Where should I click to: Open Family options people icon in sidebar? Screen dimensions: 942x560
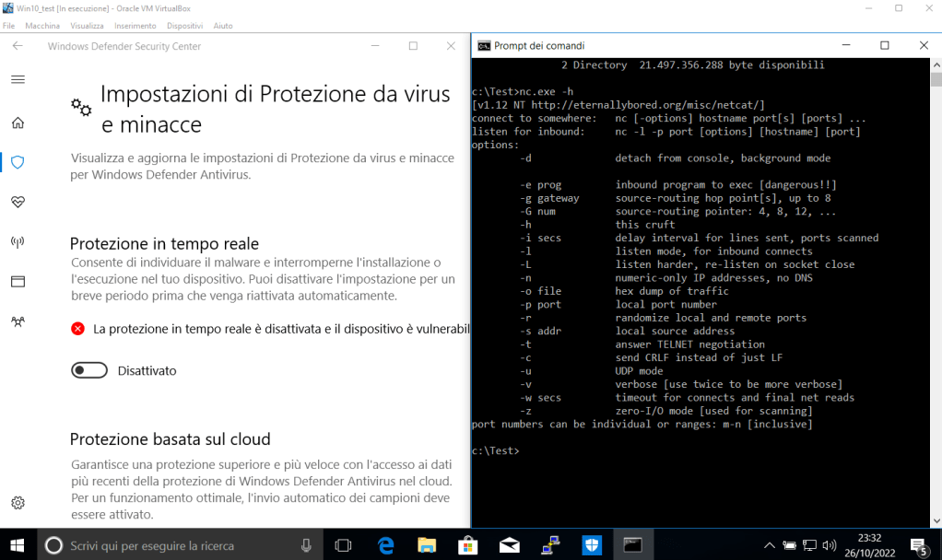[x=18, y=321]
